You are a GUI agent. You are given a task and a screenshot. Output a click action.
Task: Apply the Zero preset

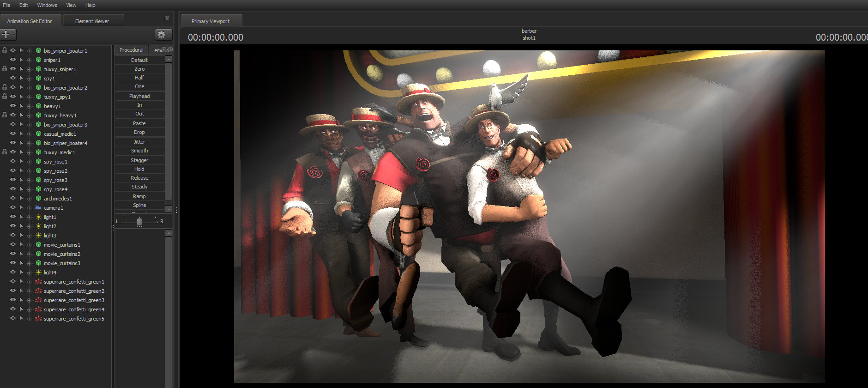[x=139, y=69]
